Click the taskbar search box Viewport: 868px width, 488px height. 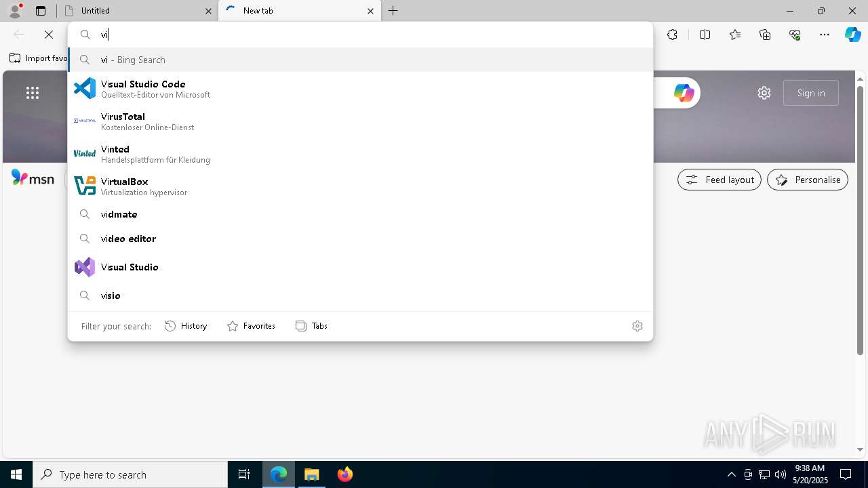(130, 474)
